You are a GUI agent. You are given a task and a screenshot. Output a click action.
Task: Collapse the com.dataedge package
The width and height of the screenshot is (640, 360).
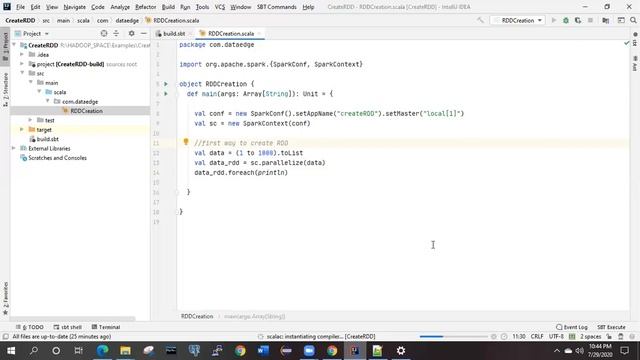[48, 102]
